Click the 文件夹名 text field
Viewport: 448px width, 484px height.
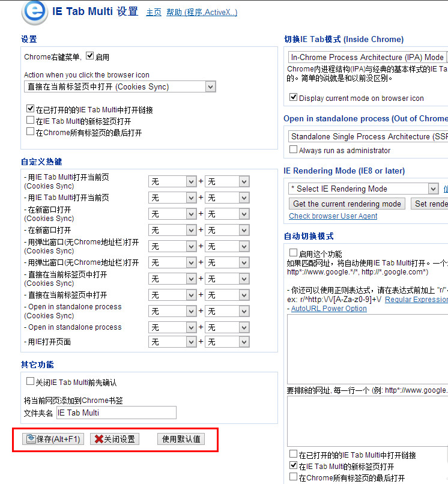pyautogui.click(x=116, y=413)
